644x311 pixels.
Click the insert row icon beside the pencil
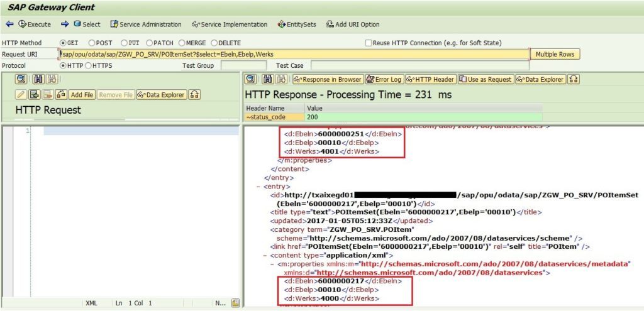pyautogui.click(x=35, y=95)
